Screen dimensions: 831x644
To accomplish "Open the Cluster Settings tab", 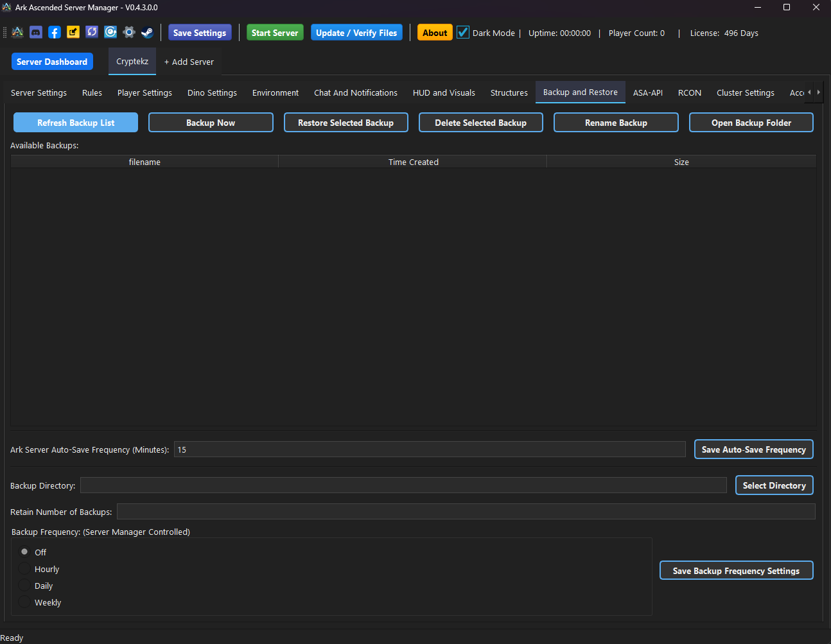I will (746, 92).
